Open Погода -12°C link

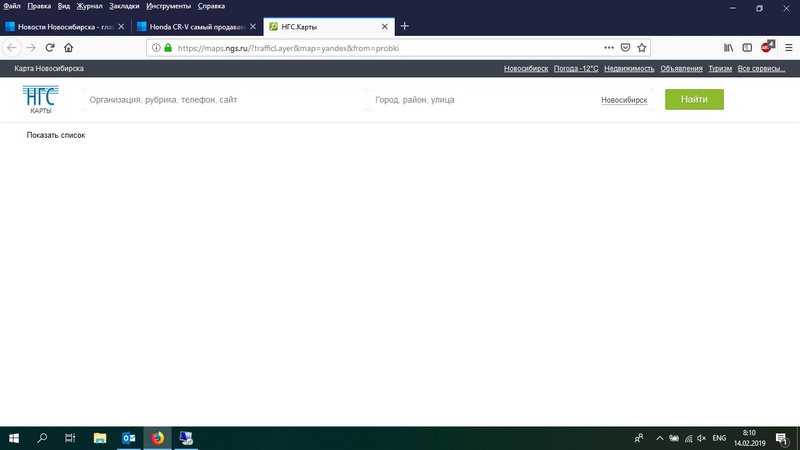576,68
